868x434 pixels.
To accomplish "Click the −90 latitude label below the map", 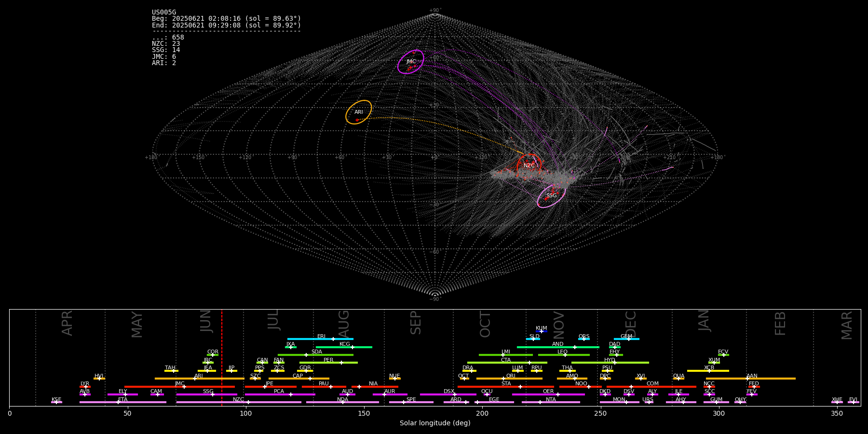I will [434, 299].
